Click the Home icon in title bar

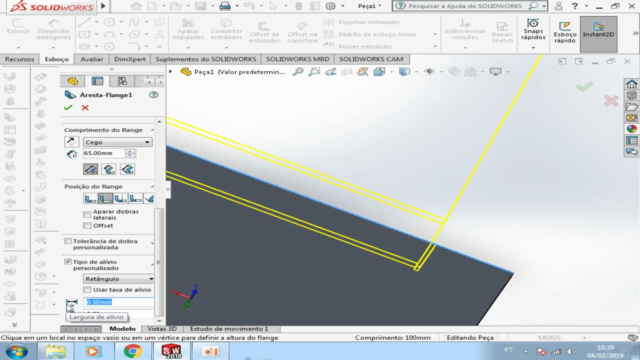(136, 6)
